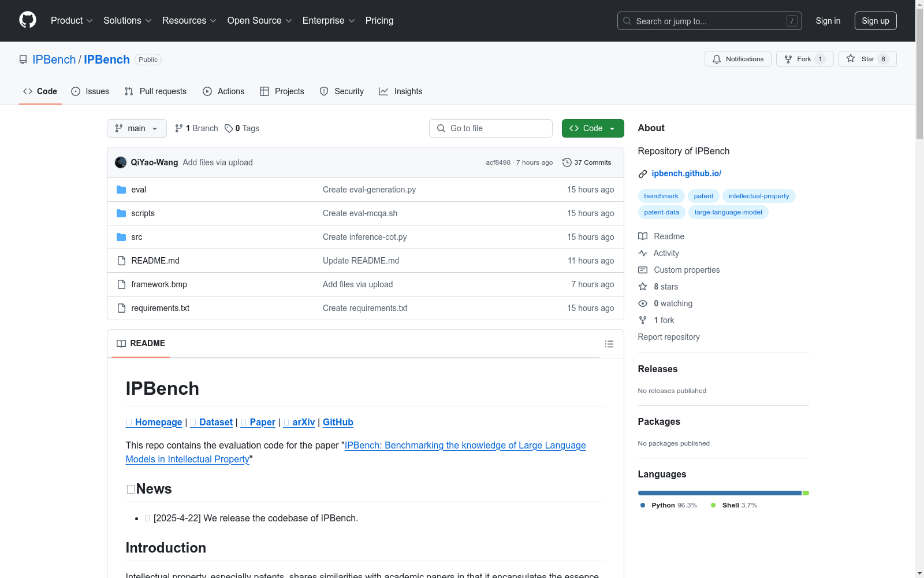Screen dimensions: 924x578
Task: Click the pulse icon beside Activity
Action: click(x=643, y=253)
